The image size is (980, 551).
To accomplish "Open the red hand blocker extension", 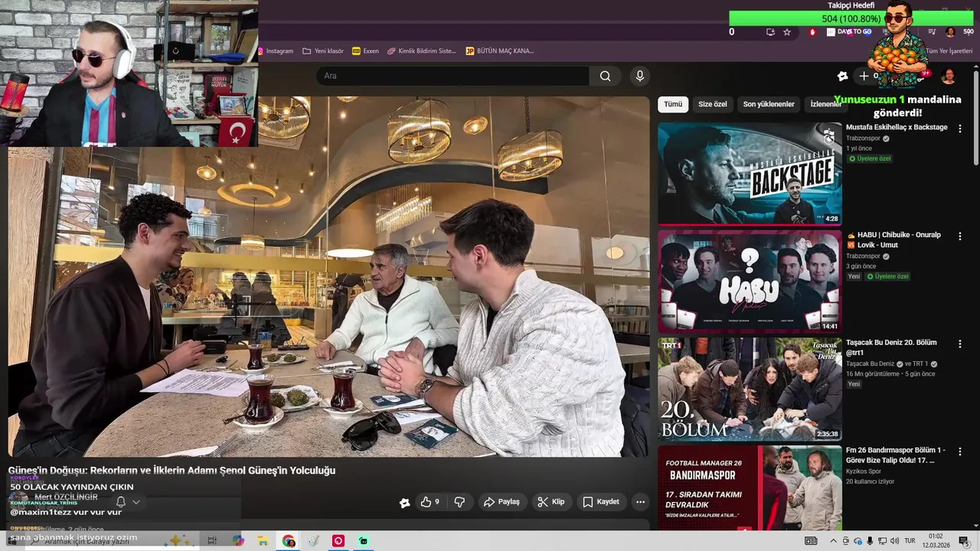I will tap(812, 32).
